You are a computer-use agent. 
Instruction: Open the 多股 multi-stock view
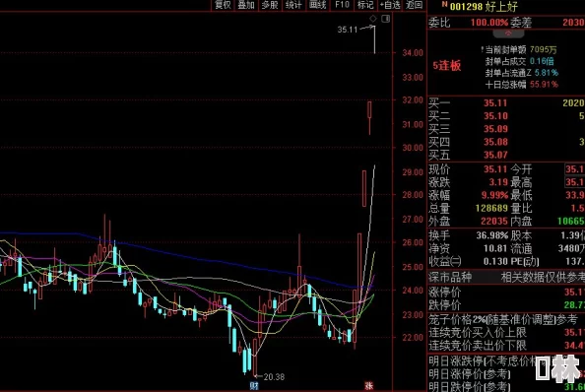(270, 5)
